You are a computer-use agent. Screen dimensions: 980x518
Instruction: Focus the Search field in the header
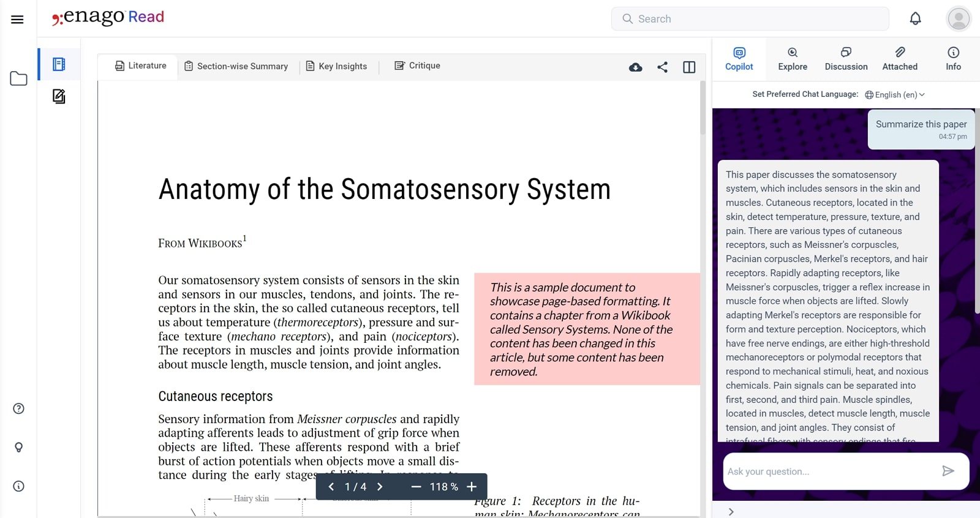click(x=750, y=19)
